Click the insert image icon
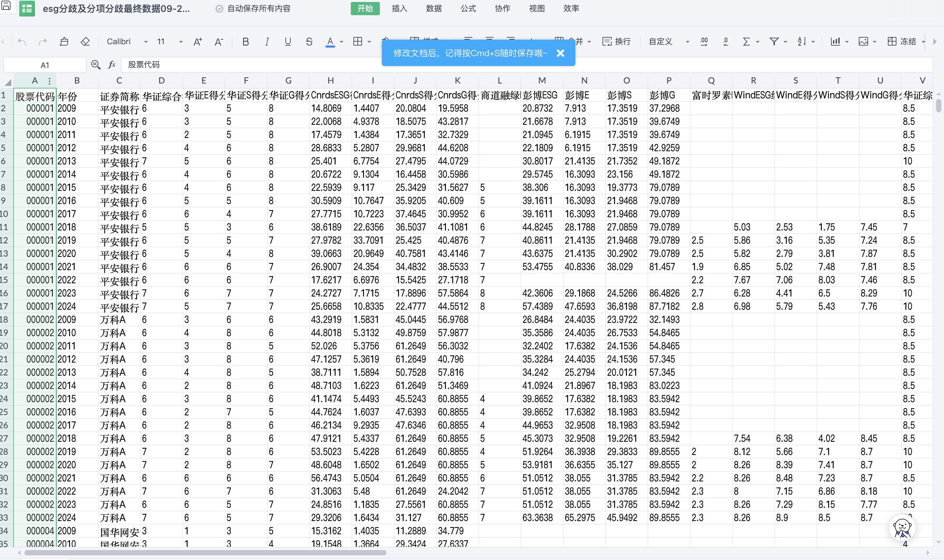Viewport: 944px width, 560px height. click(863, 42)
